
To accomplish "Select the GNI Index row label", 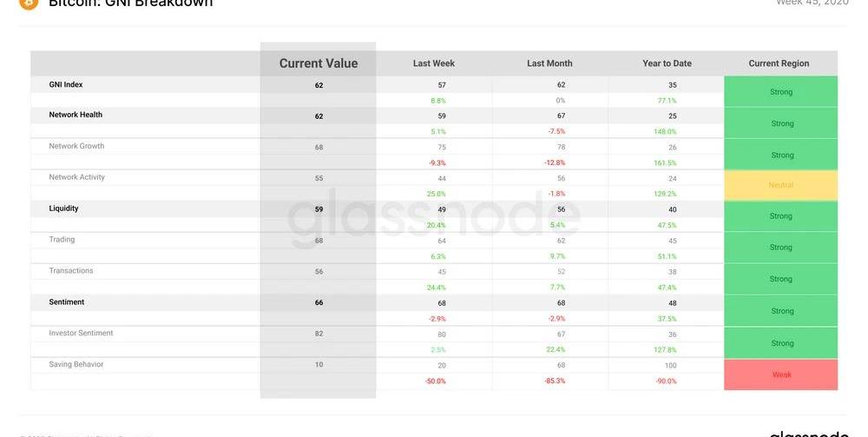I will tap(66, 85).
